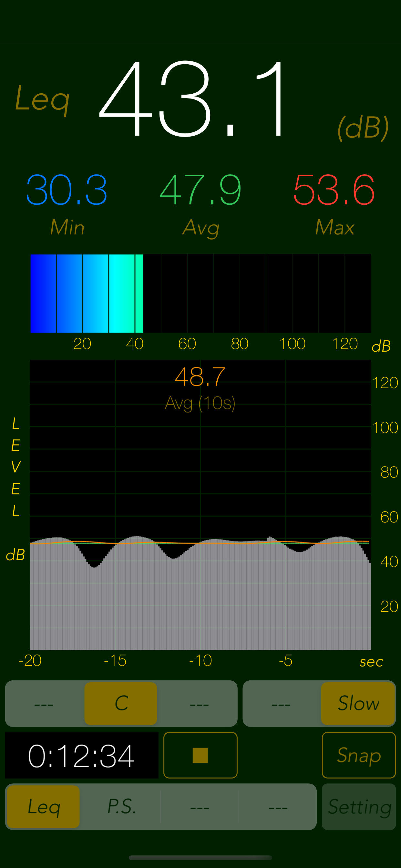Tap the main 43.1 Leq reading
Viewport: 401px width, 868px height.
(191, 98)
